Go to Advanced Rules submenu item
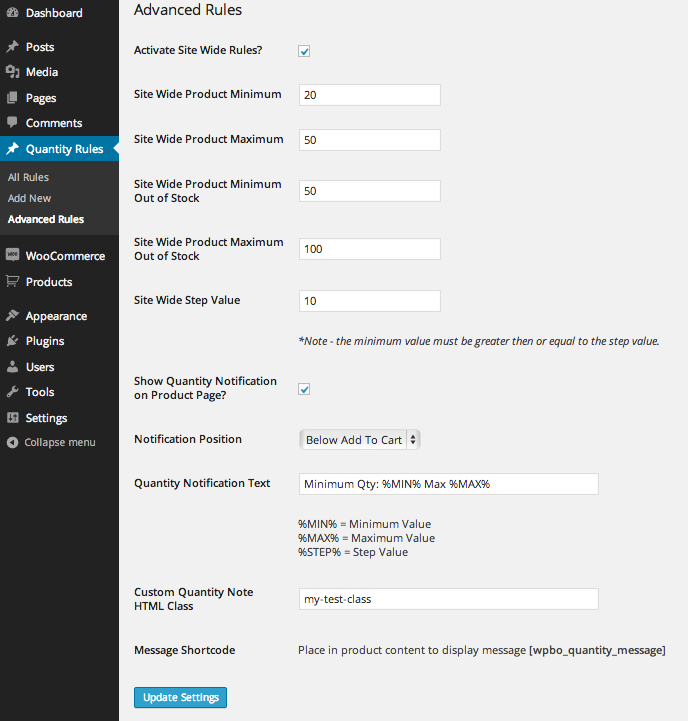The image size is (688, 721). (x=45, y=219)
